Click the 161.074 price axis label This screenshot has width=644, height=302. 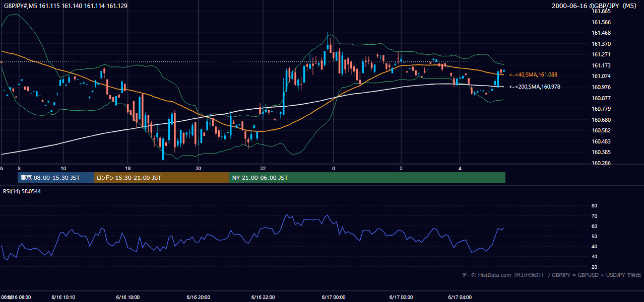601,76
